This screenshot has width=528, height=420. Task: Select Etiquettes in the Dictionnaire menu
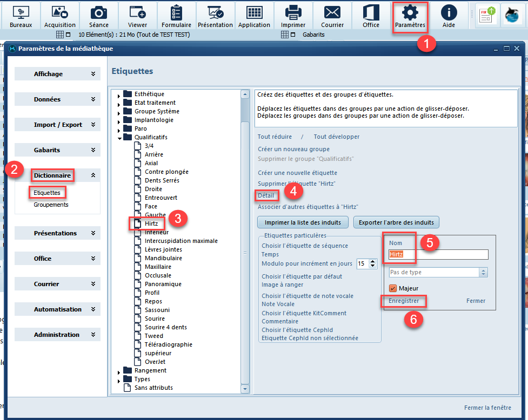[x=46, y=192]
